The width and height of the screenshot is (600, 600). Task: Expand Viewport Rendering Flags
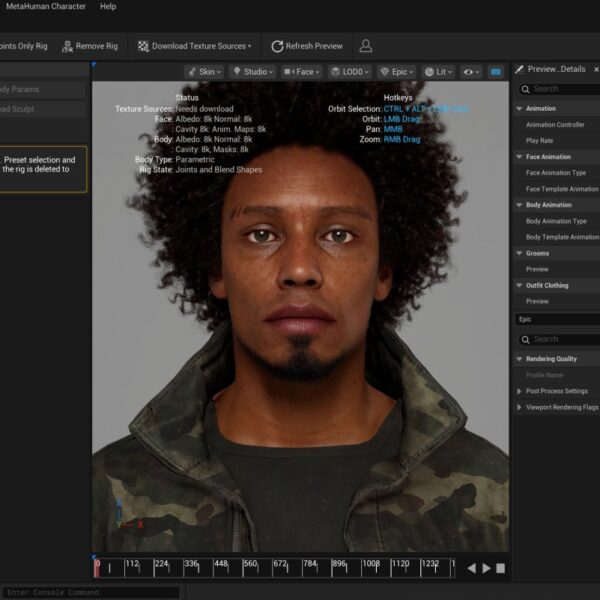[519, 407]
